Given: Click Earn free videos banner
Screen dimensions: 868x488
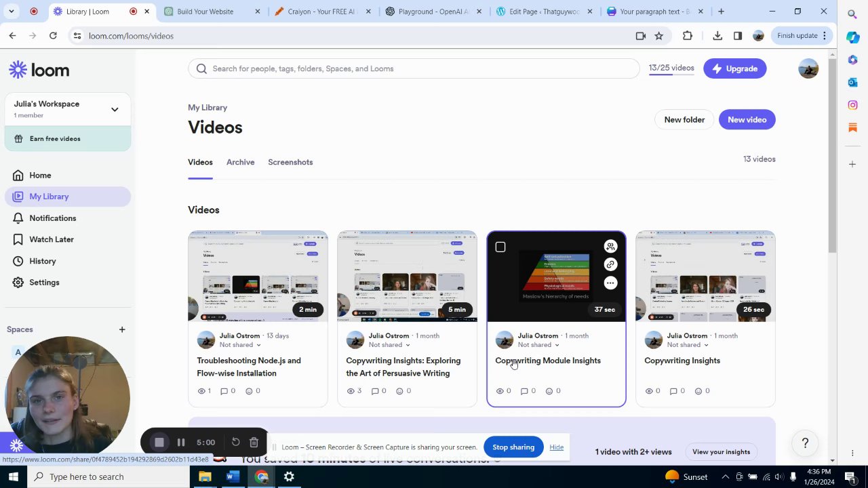Looking at the screenshot, I should [x=68, y=138].
